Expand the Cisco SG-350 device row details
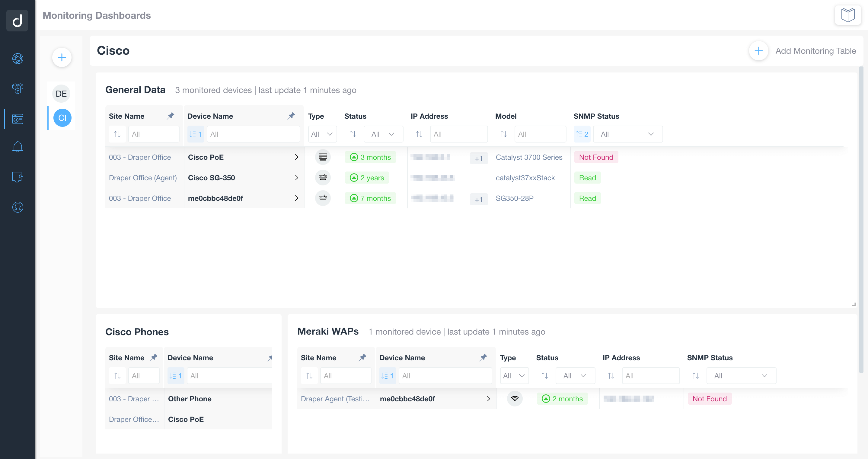 297,178
